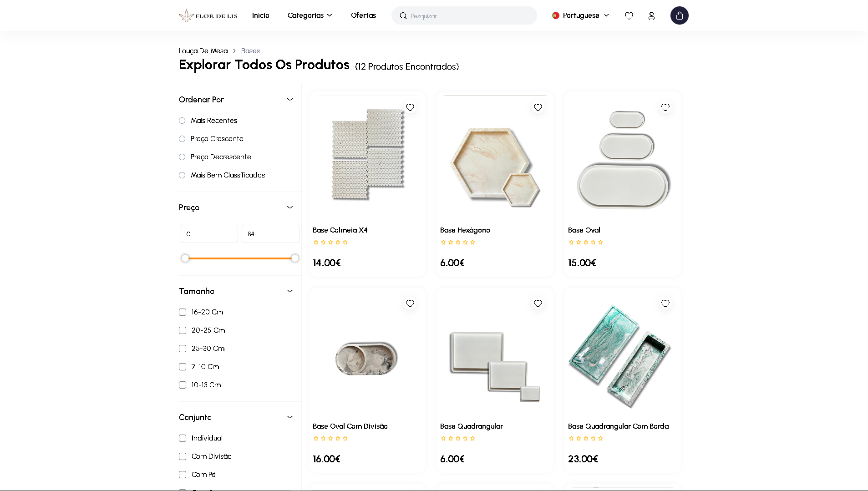Screen dimensions: 868x491
Task: Open wishlist heart icon in header
Action: 629,15
